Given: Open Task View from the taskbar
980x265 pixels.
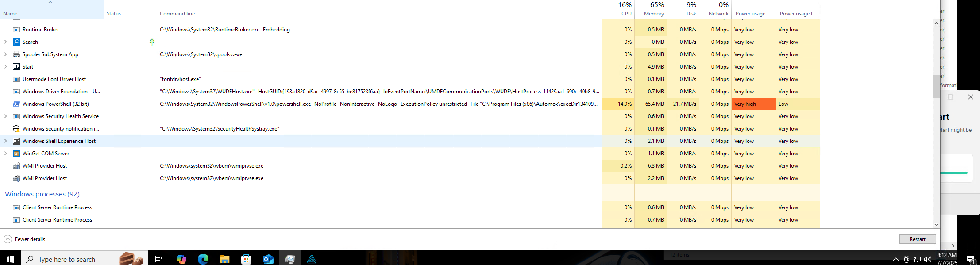Looking at the screenshot, I should [x=158, y=259].
